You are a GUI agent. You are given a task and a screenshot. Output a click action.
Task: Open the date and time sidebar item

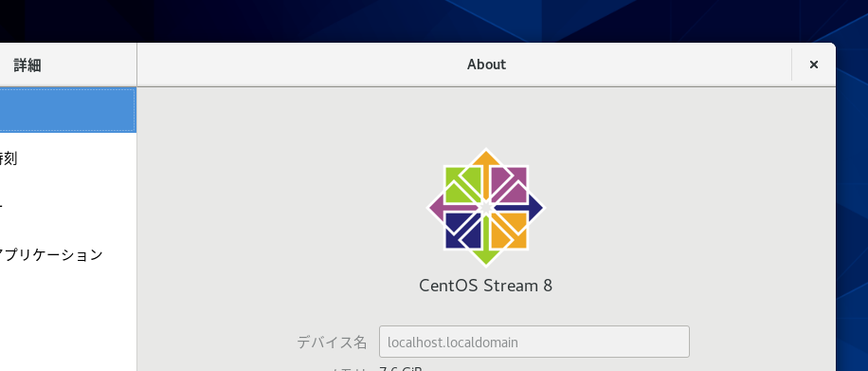click(x=68, y=158)
